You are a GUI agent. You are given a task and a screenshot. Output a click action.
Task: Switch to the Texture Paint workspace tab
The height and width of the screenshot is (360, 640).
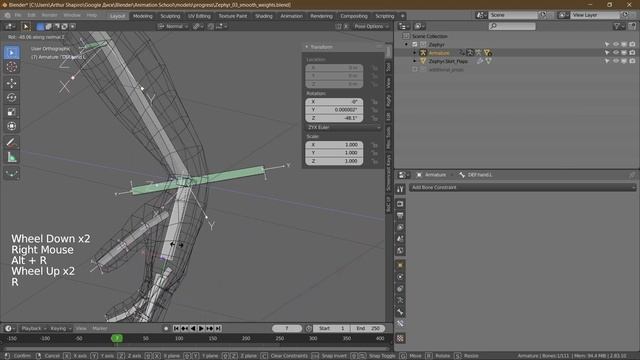(x=233, y=16)
